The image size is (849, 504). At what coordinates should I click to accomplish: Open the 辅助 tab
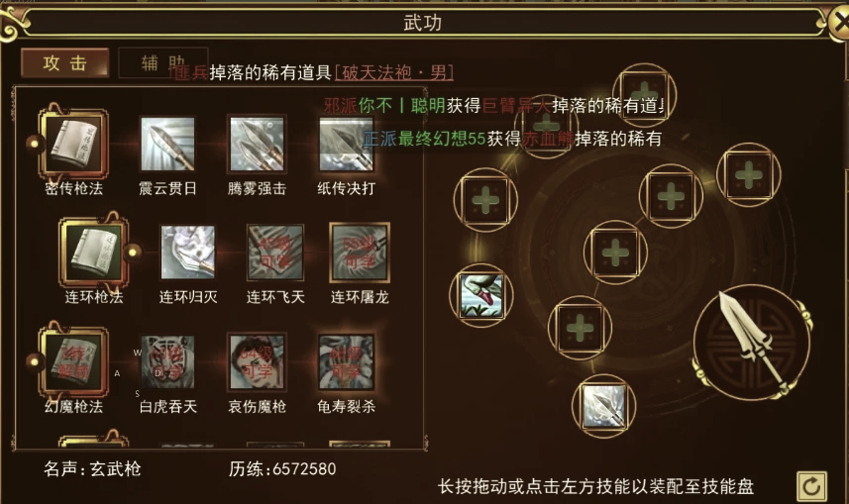coord(163,62)
